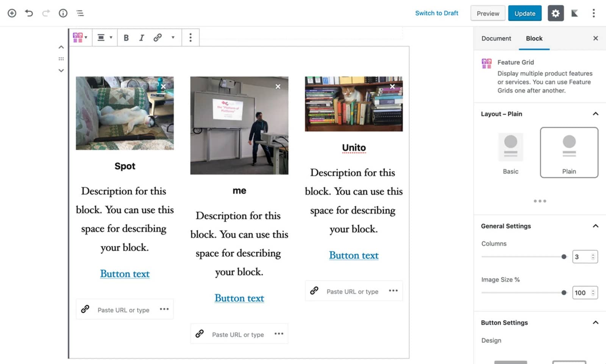Select the Plain layout option
606x364 pixels.
[569, 152]
